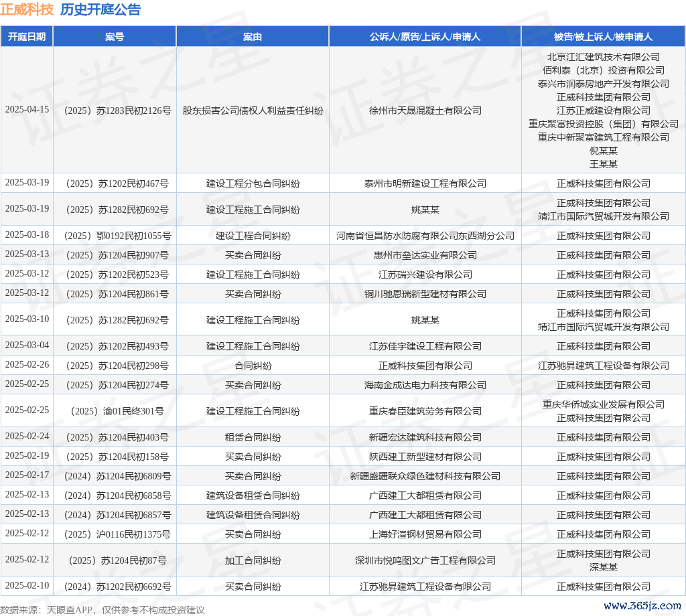Select plaintiff 铜川驰恩瑞新型建材有限公司
The height and width of the screenshot is (616, 686).
click(425, 294)
